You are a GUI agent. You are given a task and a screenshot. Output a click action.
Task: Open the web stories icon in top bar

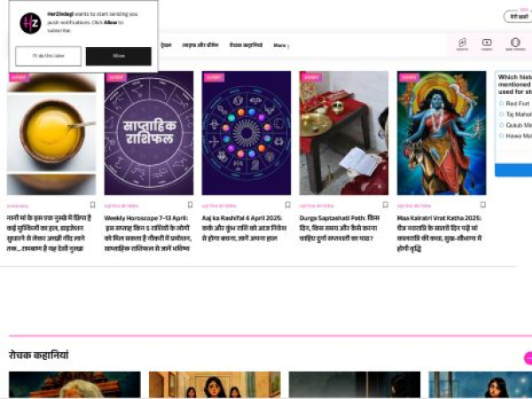coord(515,44)
